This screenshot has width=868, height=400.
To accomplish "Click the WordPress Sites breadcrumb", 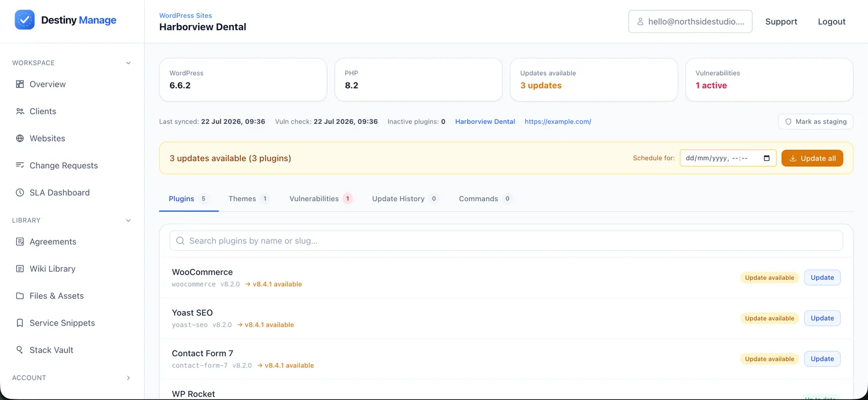I will 186,16.
